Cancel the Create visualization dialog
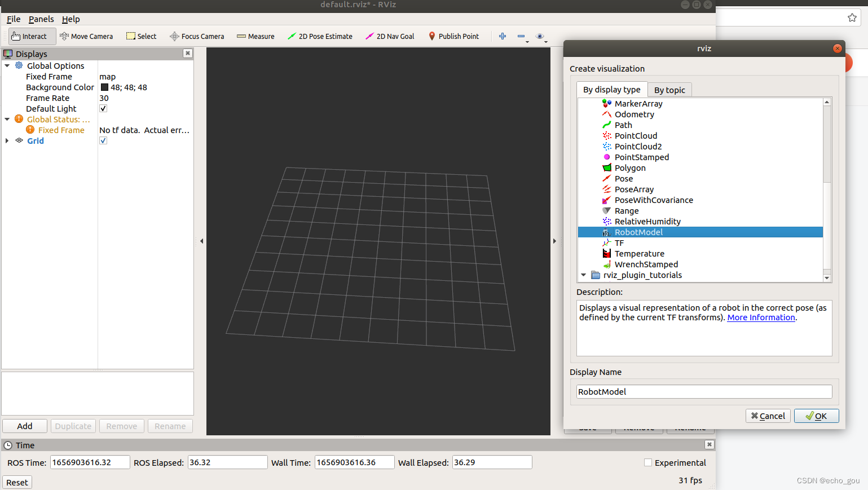 tap(768, 416)
